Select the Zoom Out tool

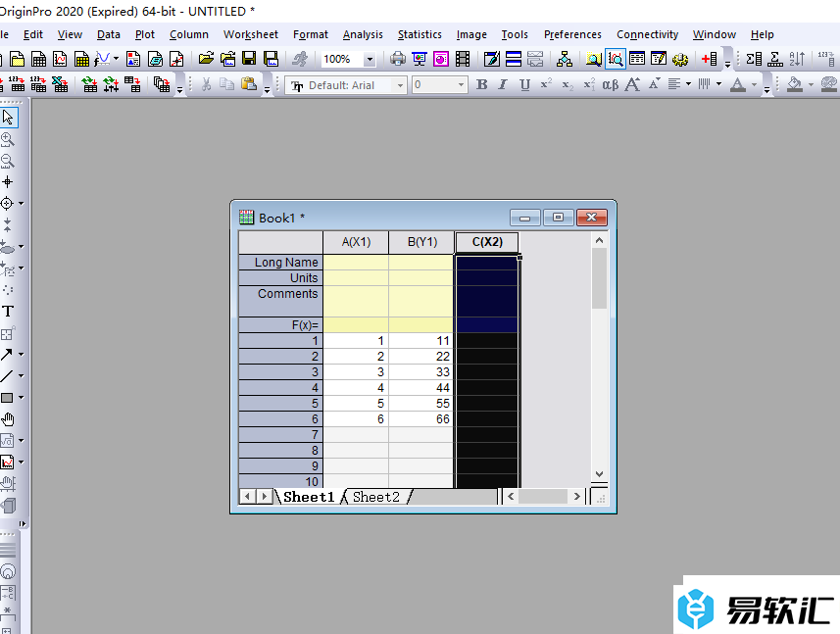[x=8, y=161]
